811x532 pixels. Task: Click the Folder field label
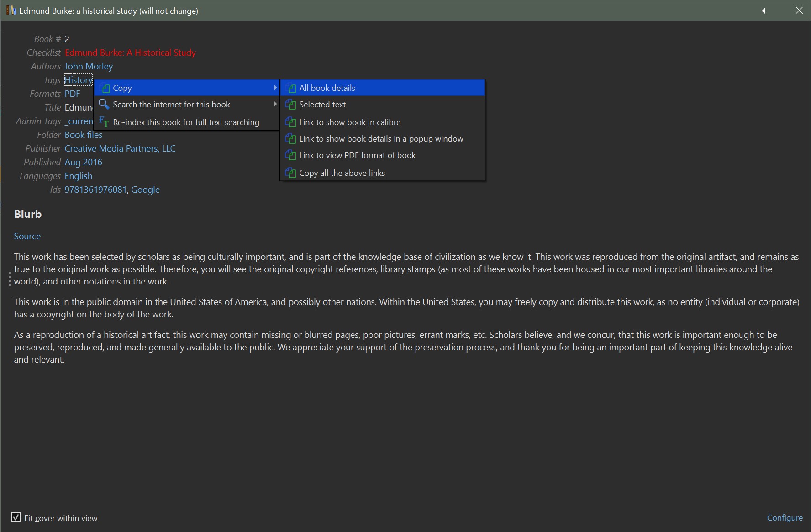click(x=49, y=135)
